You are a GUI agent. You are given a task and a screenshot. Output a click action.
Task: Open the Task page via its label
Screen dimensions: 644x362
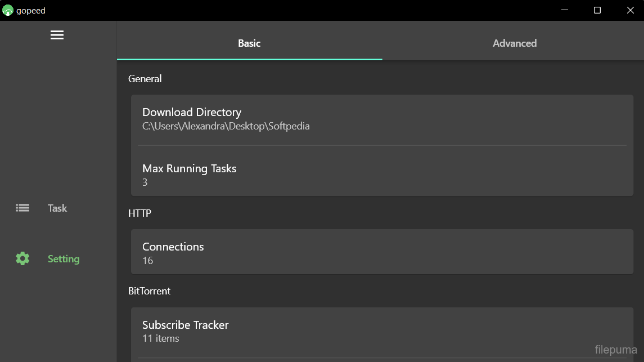[57, 208]
